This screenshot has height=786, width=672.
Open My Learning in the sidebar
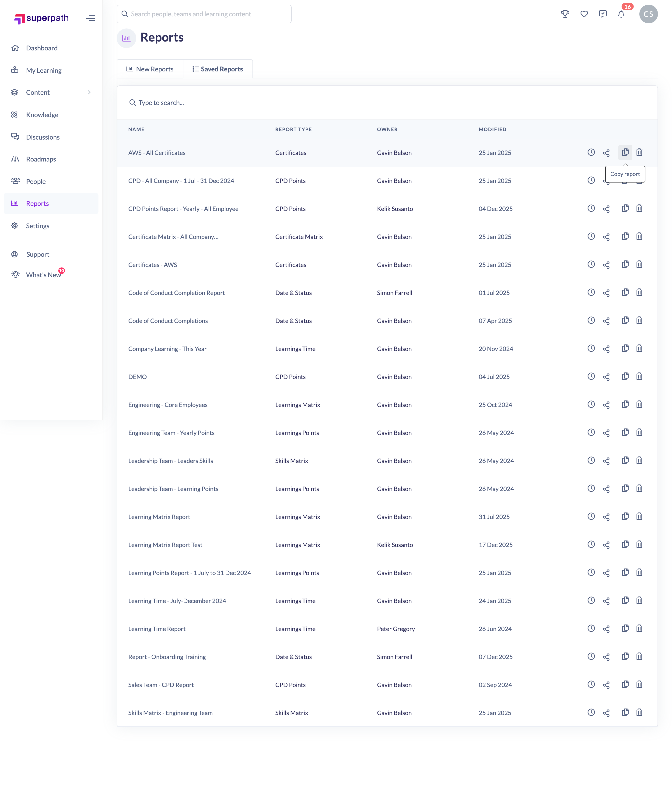click(x=51, y=70)
